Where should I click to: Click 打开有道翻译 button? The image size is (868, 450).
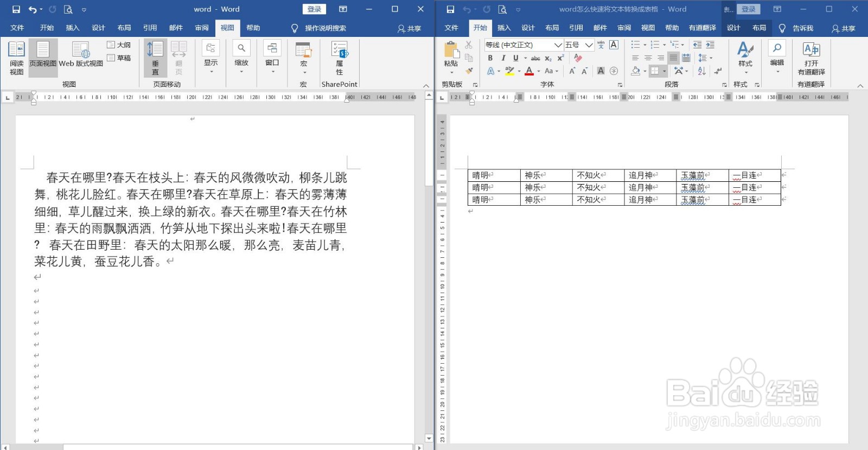click(x=811, y=58)
